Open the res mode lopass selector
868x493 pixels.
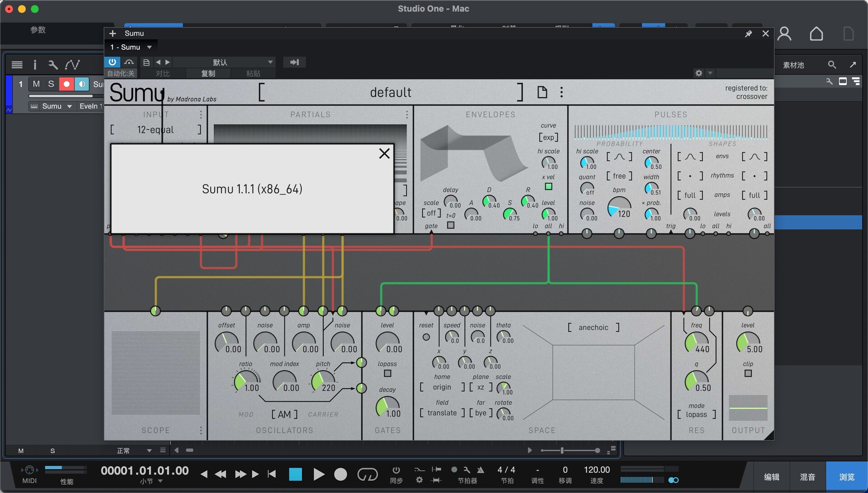coord(697,414)
